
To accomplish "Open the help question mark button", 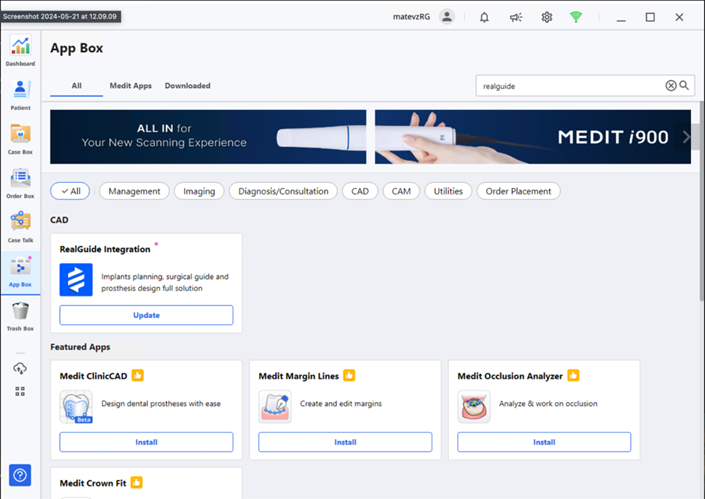I will 20,475.
